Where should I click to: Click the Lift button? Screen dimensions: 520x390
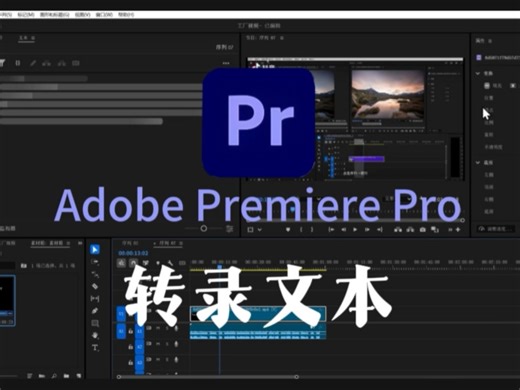point(398,230)
